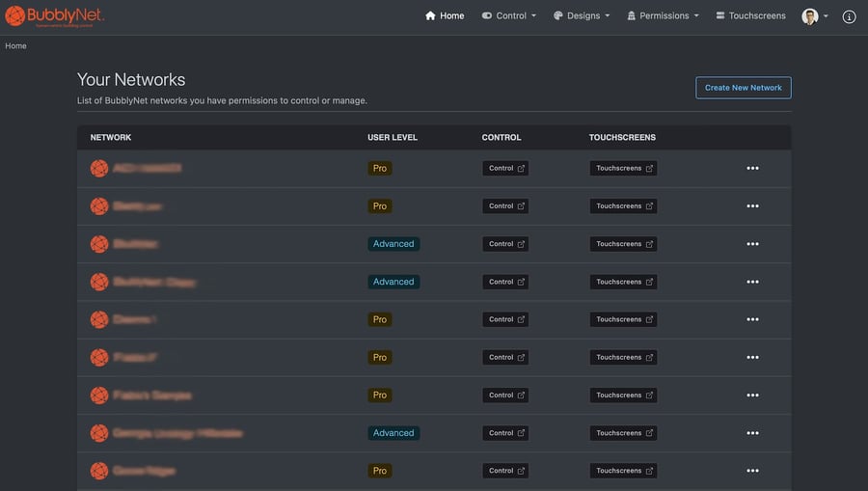This screenshot has width=868, height=491.
Task: Open Control for the seventh network row
Action: tap(505, 396)
